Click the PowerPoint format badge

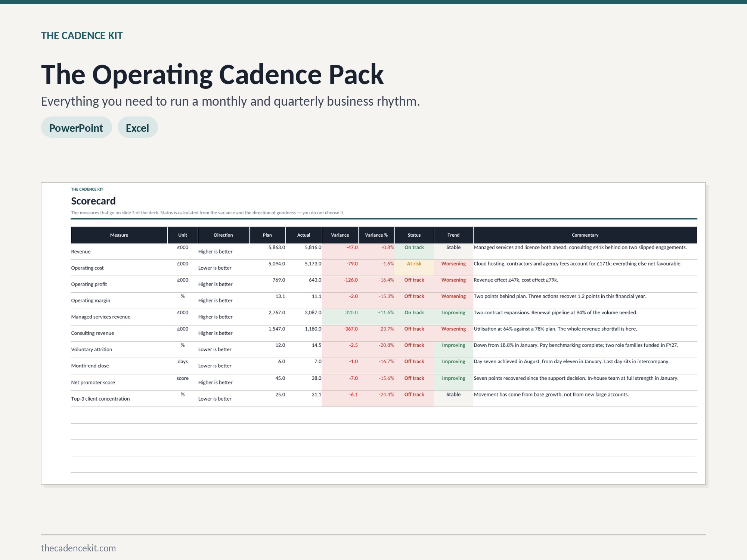pos(76,128)
